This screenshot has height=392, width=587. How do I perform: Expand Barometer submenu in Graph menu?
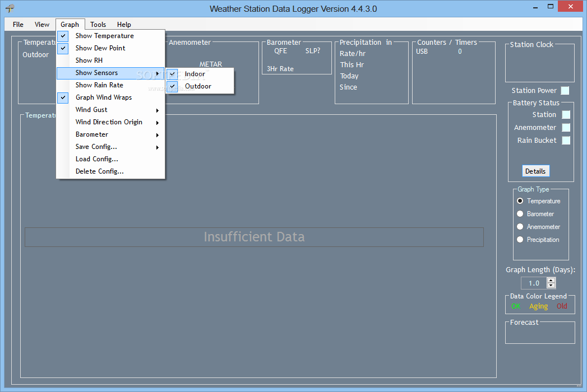click(x=110, y=134)
